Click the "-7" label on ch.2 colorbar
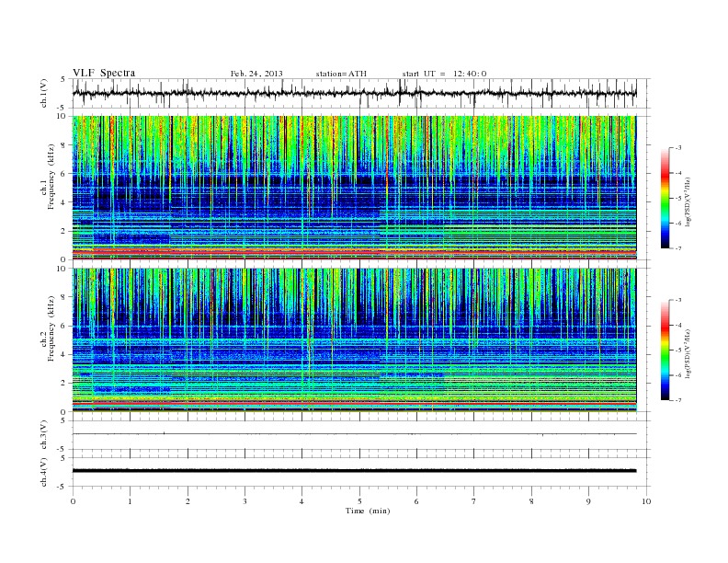This screenshot has height=563, width=728. pyautogui.click(x=678, y=400)
